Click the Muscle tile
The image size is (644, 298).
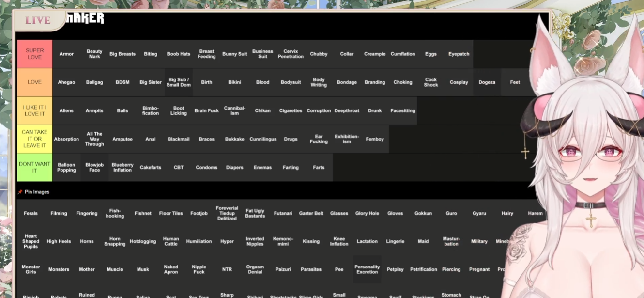[115, 269]
